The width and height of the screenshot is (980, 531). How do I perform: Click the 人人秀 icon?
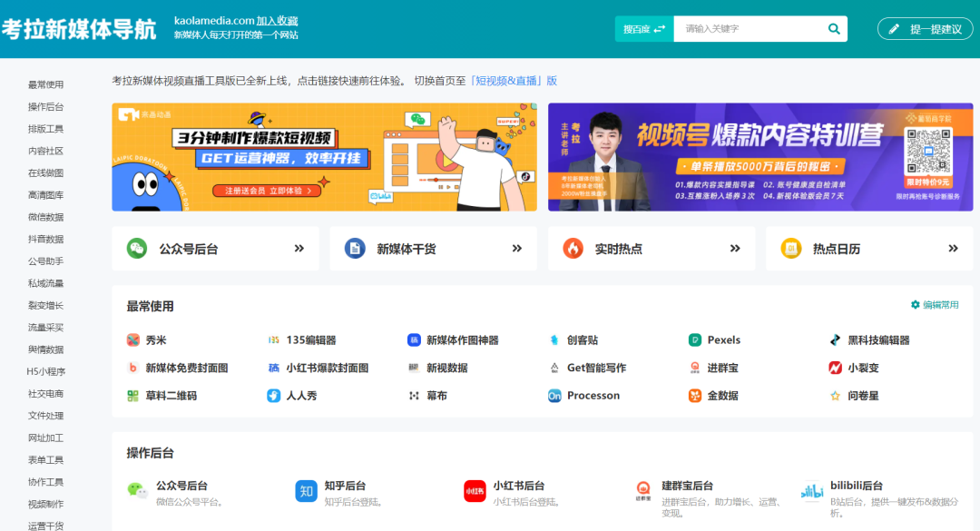click(274, 395)
